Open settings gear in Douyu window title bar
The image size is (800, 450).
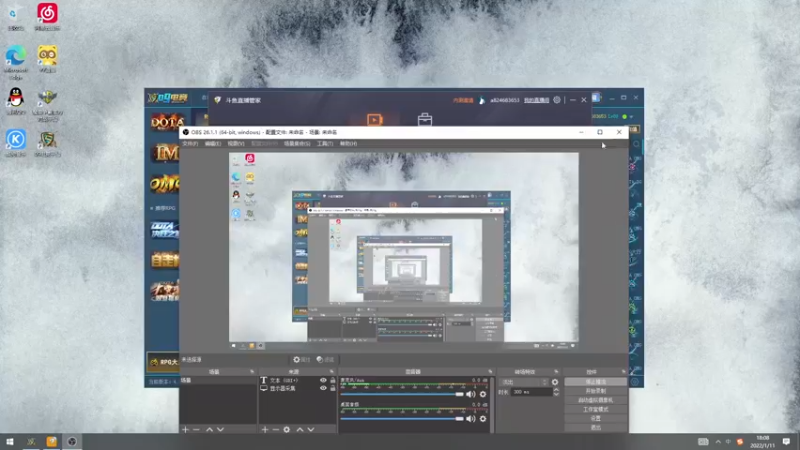tap(557, 100)
